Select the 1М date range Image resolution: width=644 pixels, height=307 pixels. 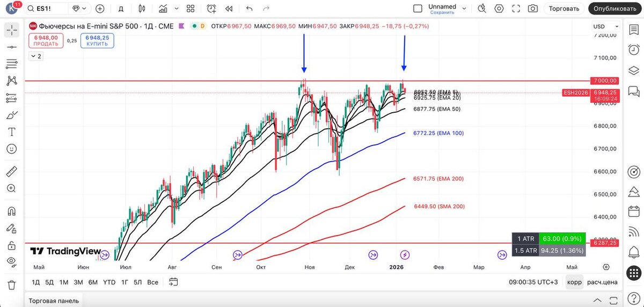[64, 282]
